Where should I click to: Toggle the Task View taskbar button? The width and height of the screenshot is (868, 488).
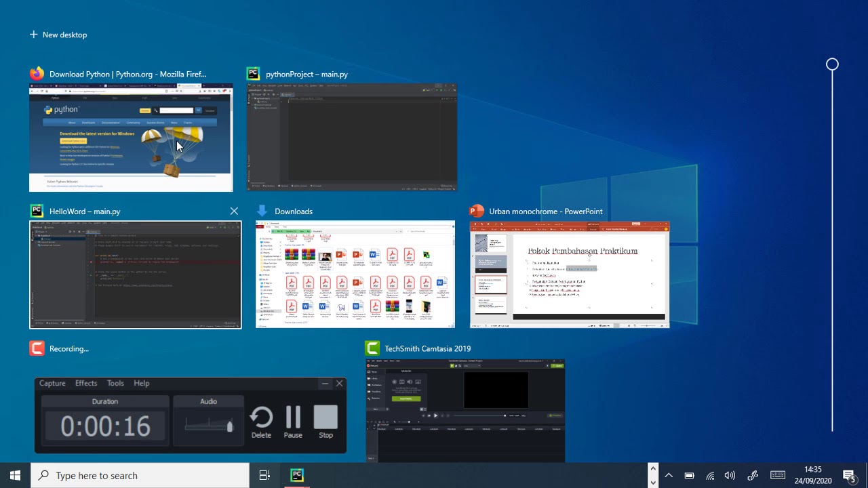click(x=264, y=475)
